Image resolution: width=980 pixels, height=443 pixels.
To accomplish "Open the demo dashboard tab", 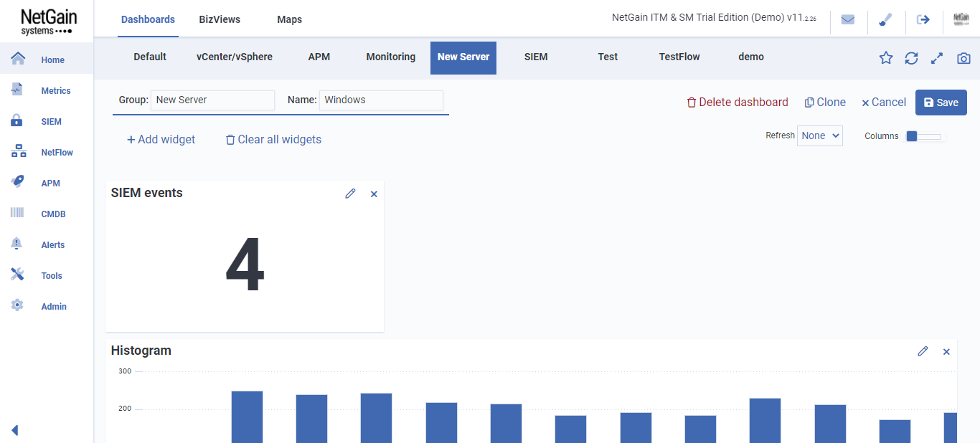I will click(x=751, y=57).
